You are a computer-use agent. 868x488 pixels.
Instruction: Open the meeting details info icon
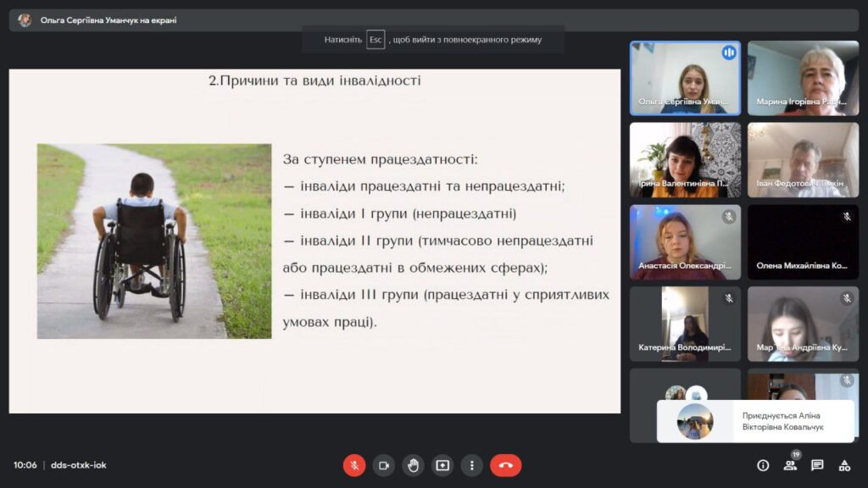pos(763,465)
